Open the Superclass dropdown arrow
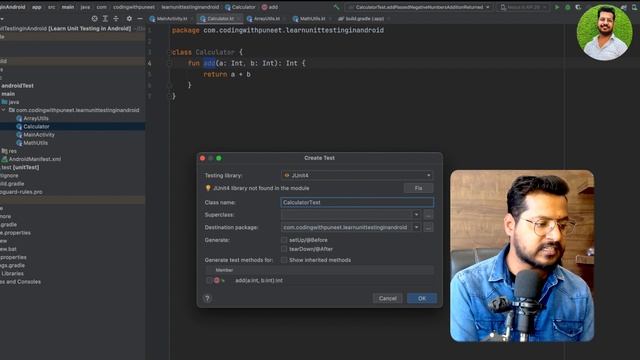 click(x=416, y=215)
